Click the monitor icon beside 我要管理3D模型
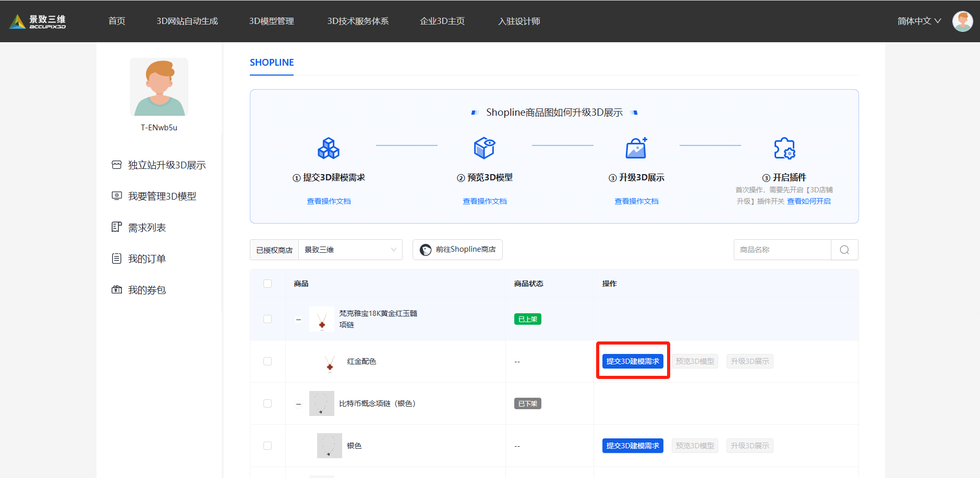This screenshot has height=478, width=980. (x=117, y=196)
